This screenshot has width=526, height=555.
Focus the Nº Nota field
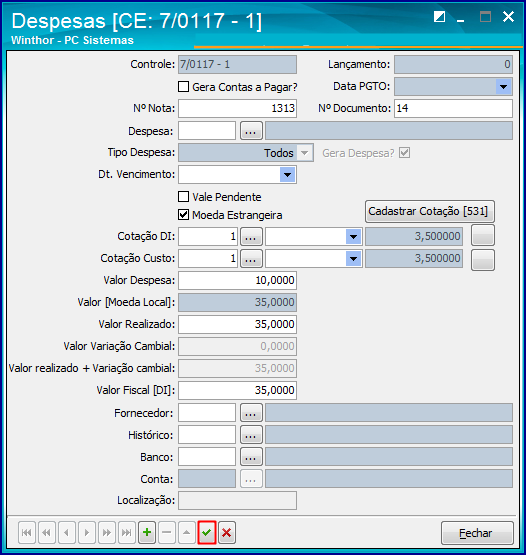tap(238, 108)
